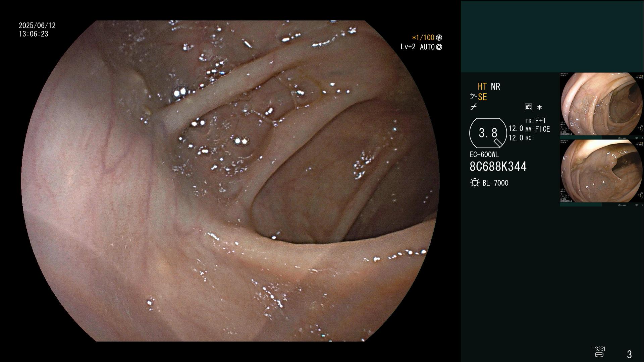Click the asterisk indicator beside sliders icon
The height and width of the screenshot is (362, 644).
539,108
